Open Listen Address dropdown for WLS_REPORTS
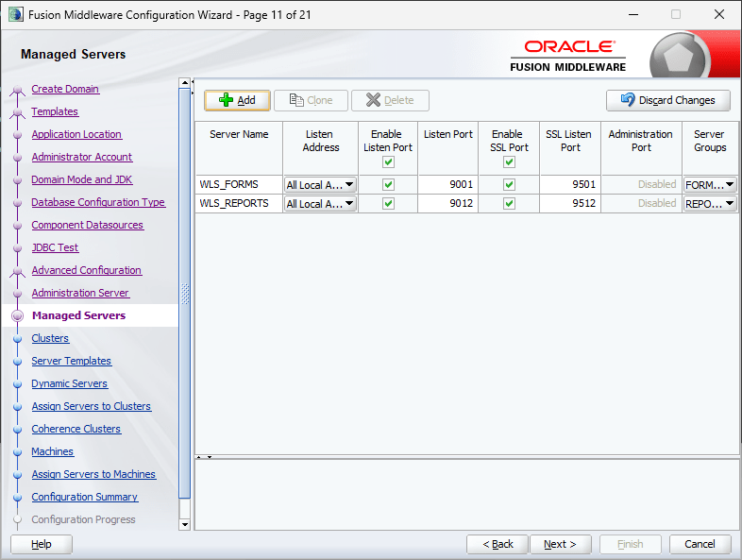Image resolution: width=742 pixels, height=560 pixels. click(320, 204)
